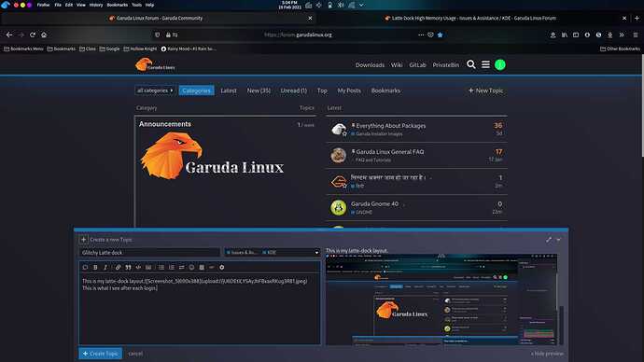Screen dimensions: 644x362
Task: Open the emoji picker in composer
Action: pos(191,267)
